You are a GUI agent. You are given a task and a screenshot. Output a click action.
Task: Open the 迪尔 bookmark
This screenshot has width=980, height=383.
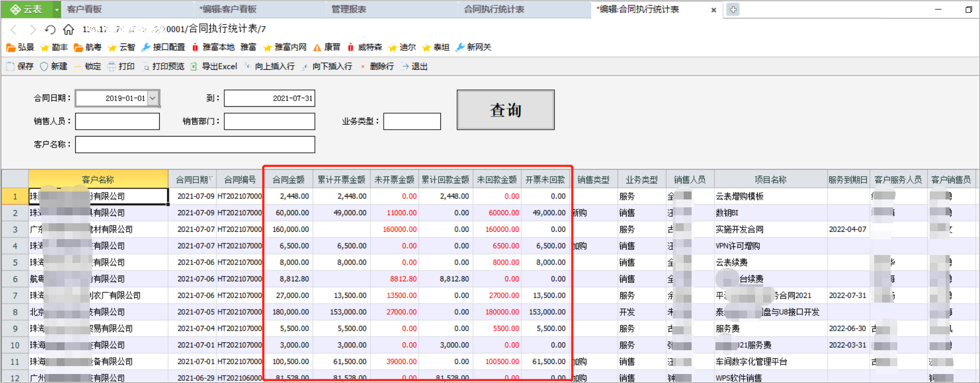click(402, 47)
